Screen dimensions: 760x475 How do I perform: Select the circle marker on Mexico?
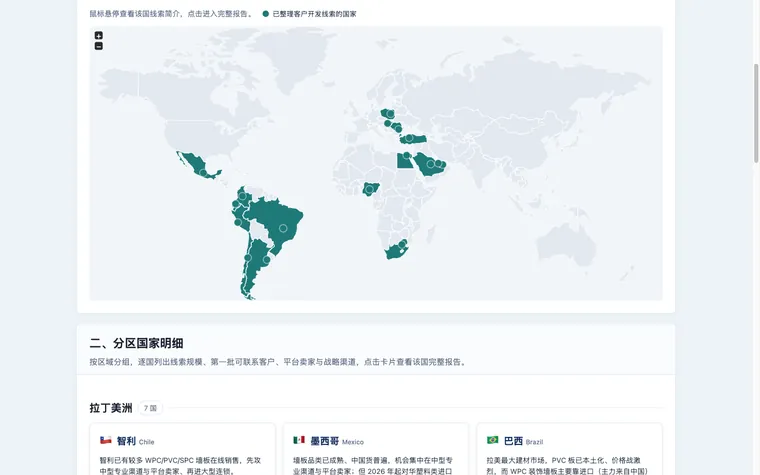click(x=203, y=173)
